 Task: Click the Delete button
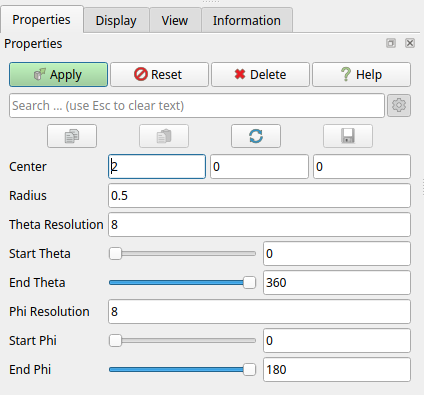tap(260, 74)
